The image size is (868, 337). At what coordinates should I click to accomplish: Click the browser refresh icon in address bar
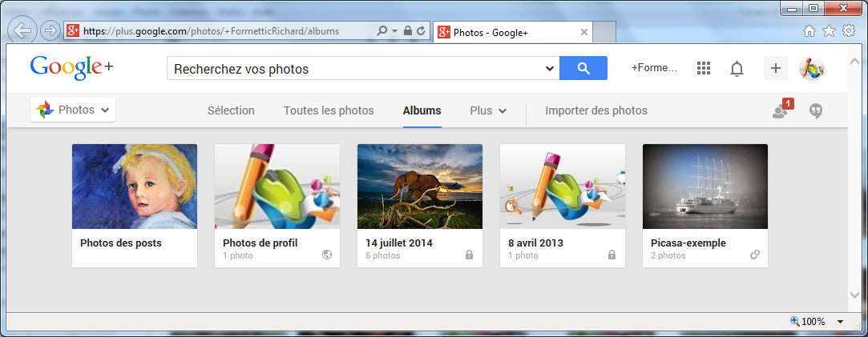pos(421,31)
